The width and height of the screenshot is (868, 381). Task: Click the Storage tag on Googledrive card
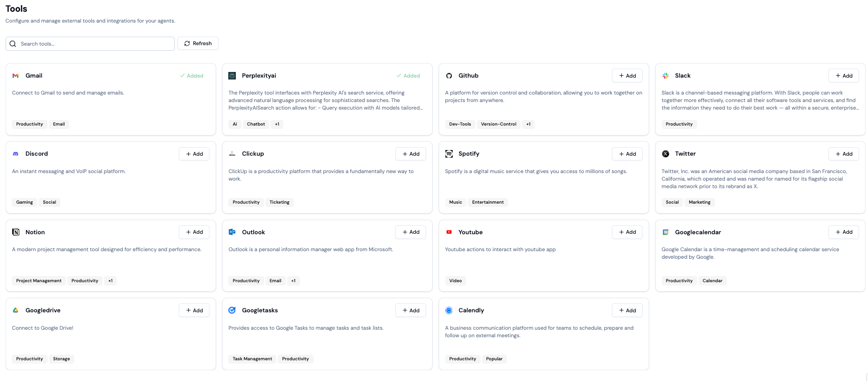point(61,359)
